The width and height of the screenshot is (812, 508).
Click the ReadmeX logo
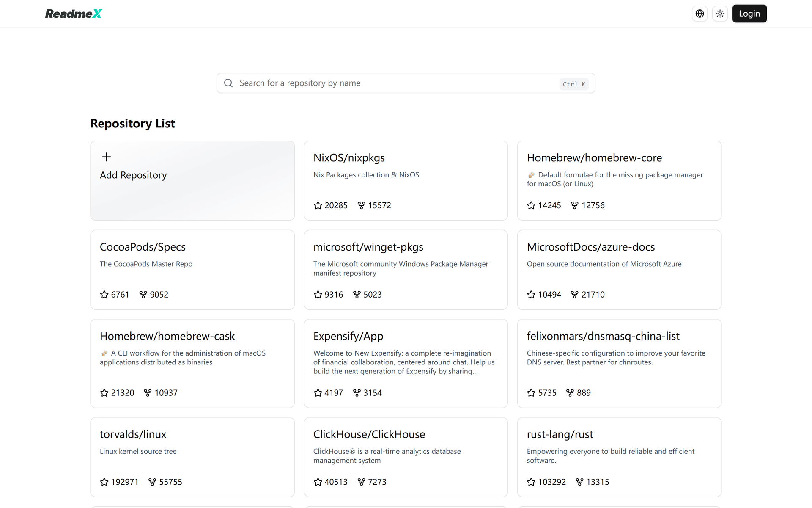click(74, 14)
